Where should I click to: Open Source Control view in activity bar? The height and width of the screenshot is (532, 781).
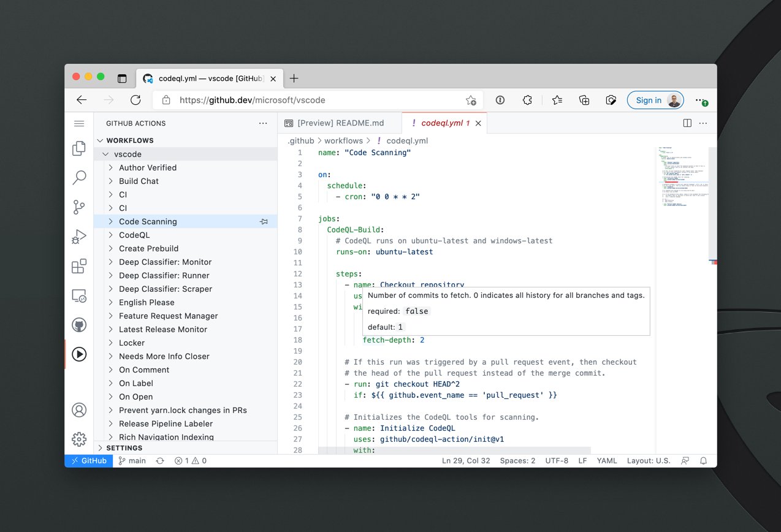(79, 207)
